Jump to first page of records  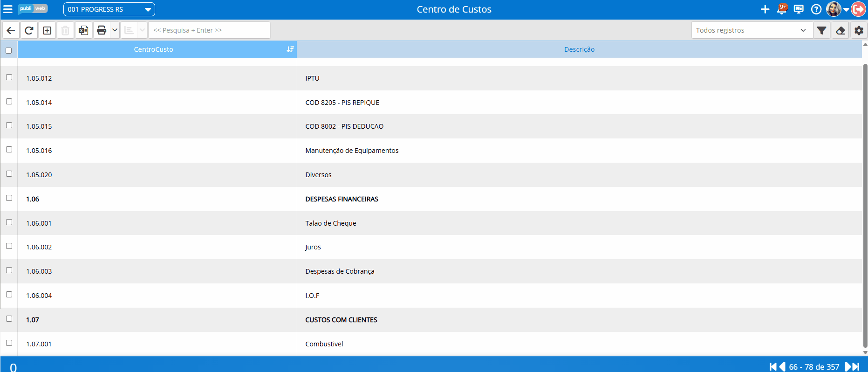pos(773,367)
